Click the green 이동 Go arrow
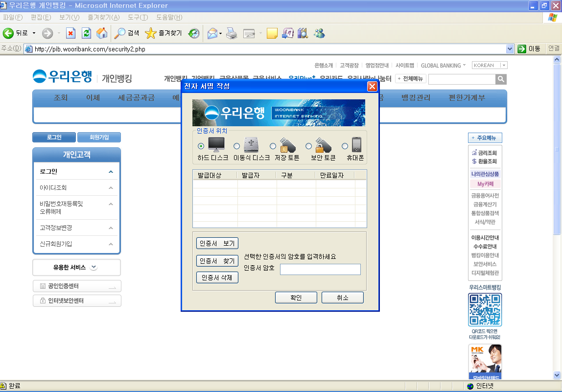The image size is (562, 392). 521,49
